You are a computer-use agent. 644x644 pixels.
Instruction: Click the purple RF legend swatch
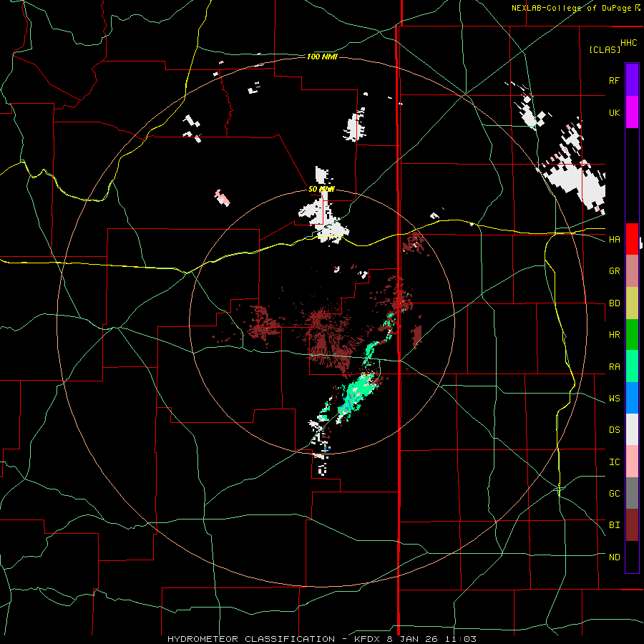click(x=632, y=80)
